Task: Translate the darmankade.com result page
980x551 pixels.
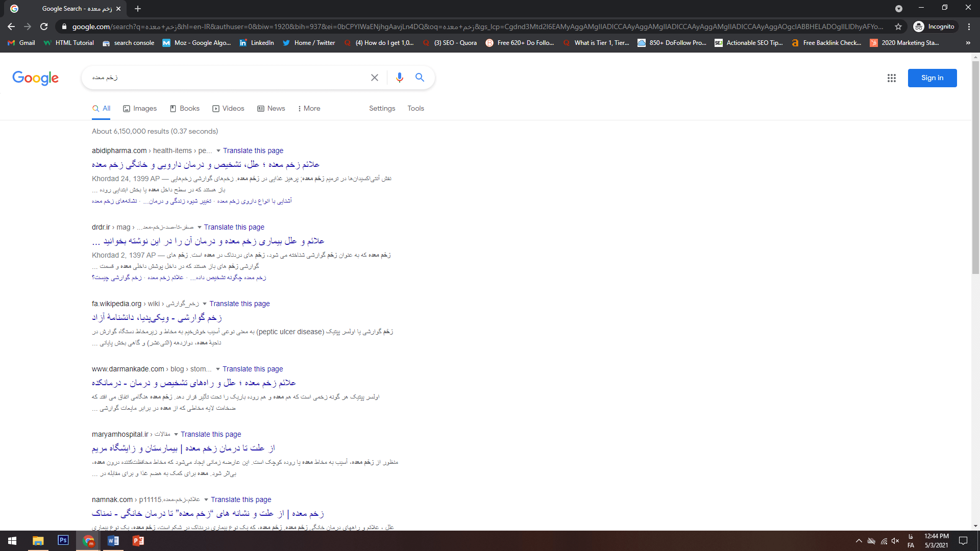Action: [x=253, y=369]
